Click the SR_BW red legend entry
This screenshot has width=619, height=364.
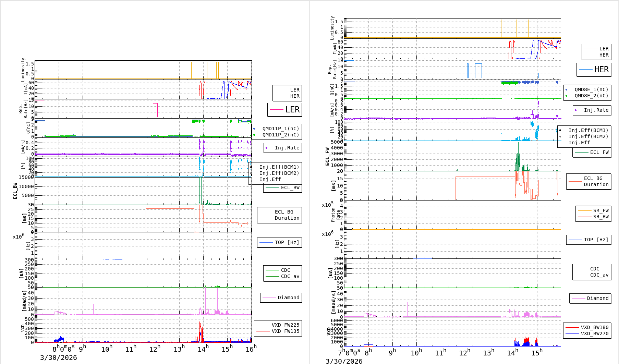[x=600, y=217]
